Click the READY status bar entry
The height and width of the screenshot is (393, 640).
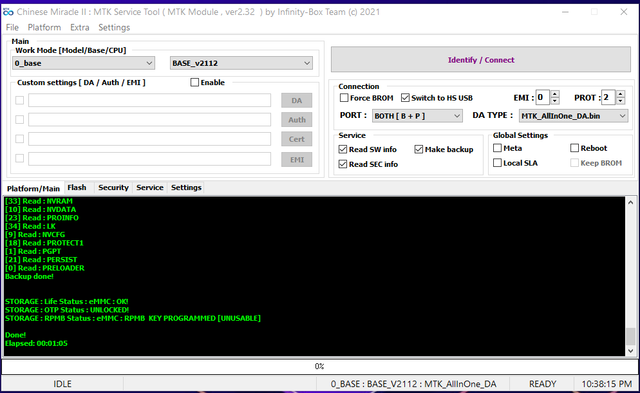(542, 384)
